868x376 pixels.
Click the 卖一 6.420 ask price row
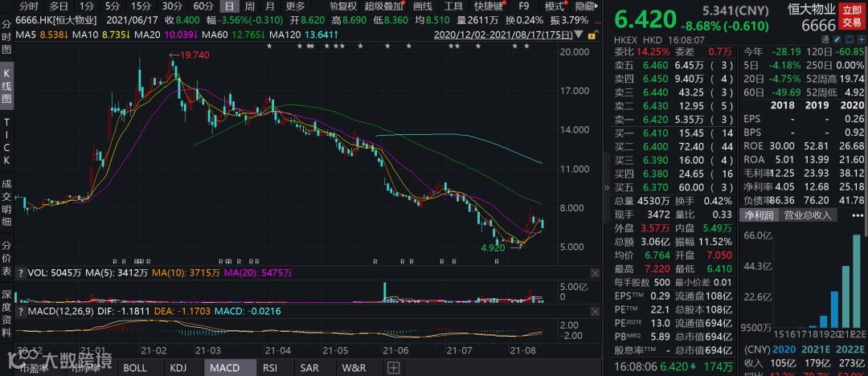pos(674,118)
